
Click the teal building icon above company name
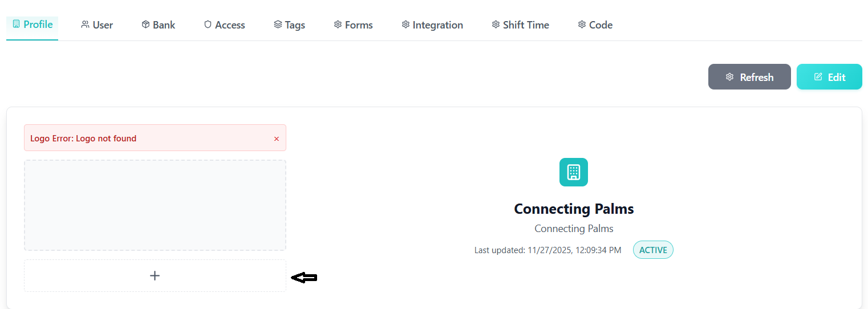(573, 172)
